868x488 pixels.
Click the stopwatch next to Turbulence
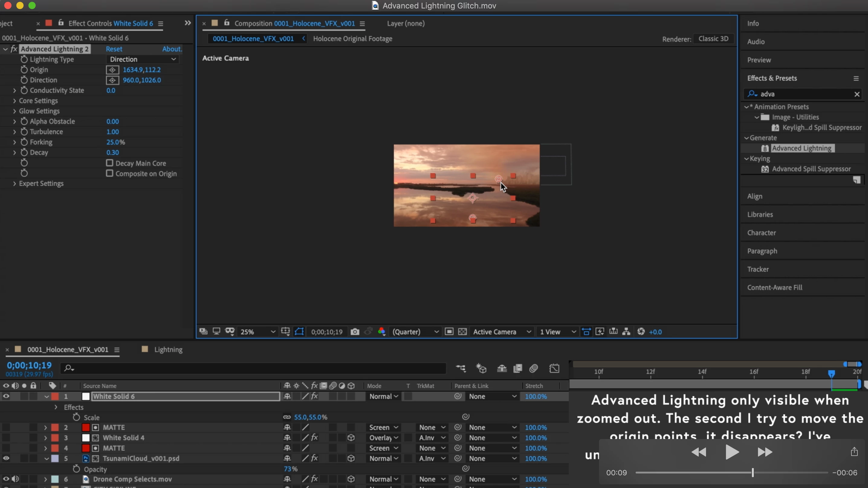24,132
